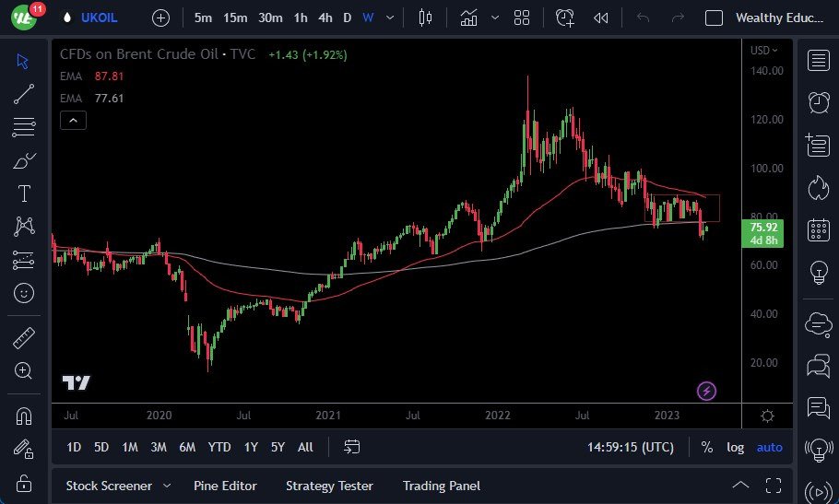The image size is (839, 504).
Task: Select the brush drawing tool
Action: coord(24,160)
